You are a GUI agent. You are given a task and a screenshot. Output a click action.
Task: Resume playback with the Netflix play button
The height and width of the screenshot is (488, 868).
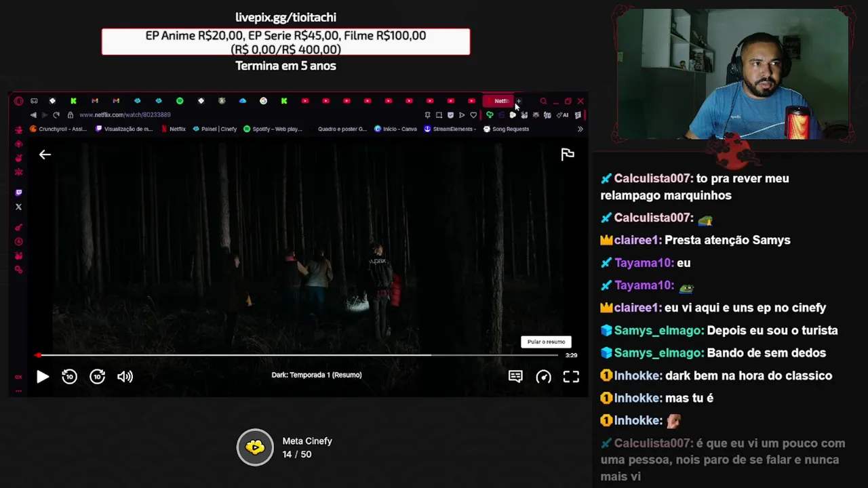click(x=42, y=377)
